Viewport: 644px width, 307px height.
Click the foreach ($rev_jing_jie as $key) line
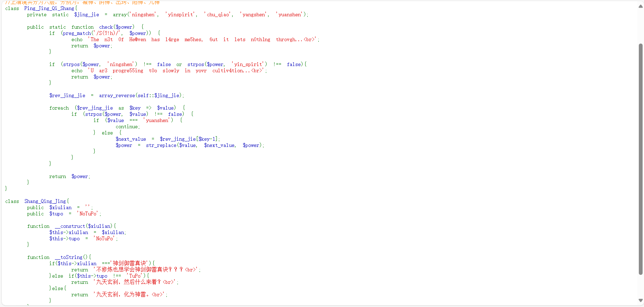pos(117,108)
